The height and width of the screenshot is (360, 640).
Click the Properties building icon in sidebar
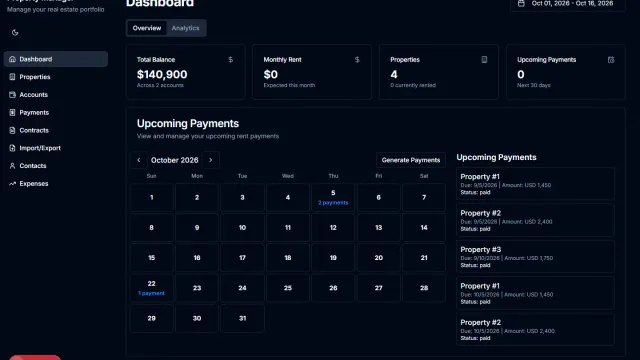click(x=12, y=77)
